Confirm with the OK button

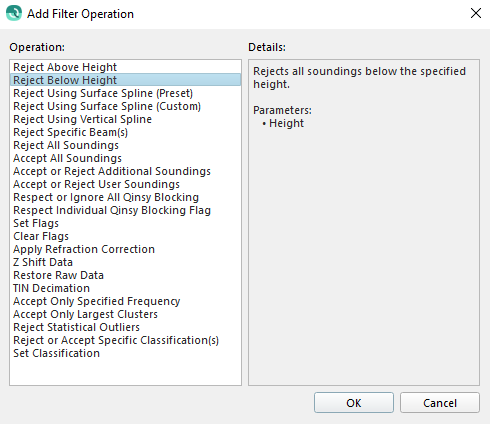(354, 403)
